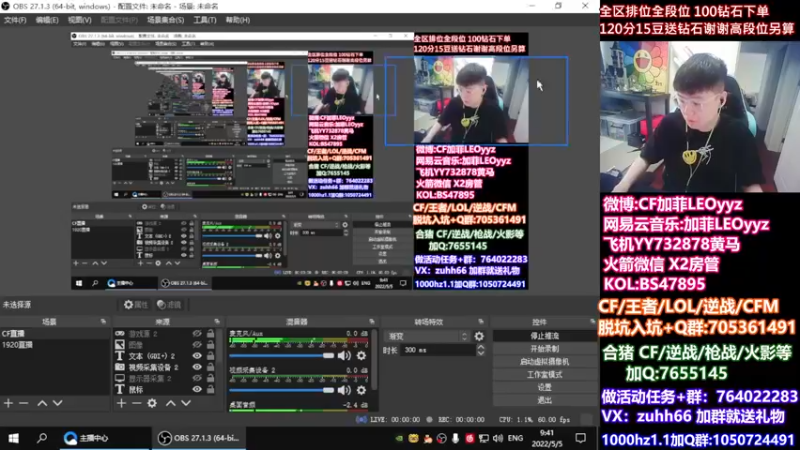Show the 游戏源 2 source
800x450 pixels.
197,334
